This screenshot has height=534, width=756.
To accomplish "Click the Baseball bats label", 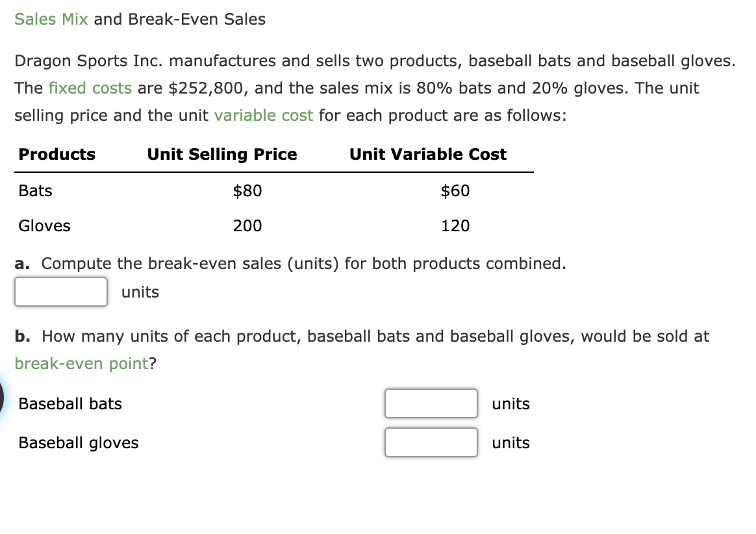I will [70, 404].
